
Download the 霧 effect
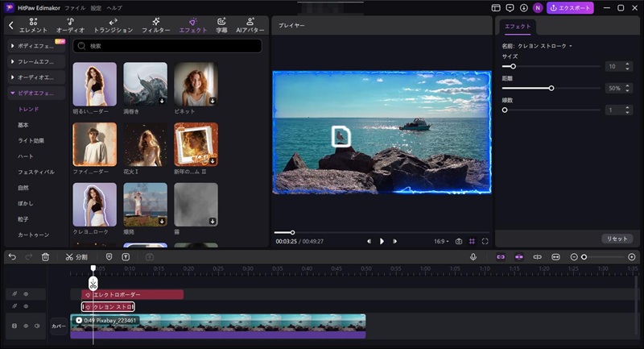coord(213,221)
